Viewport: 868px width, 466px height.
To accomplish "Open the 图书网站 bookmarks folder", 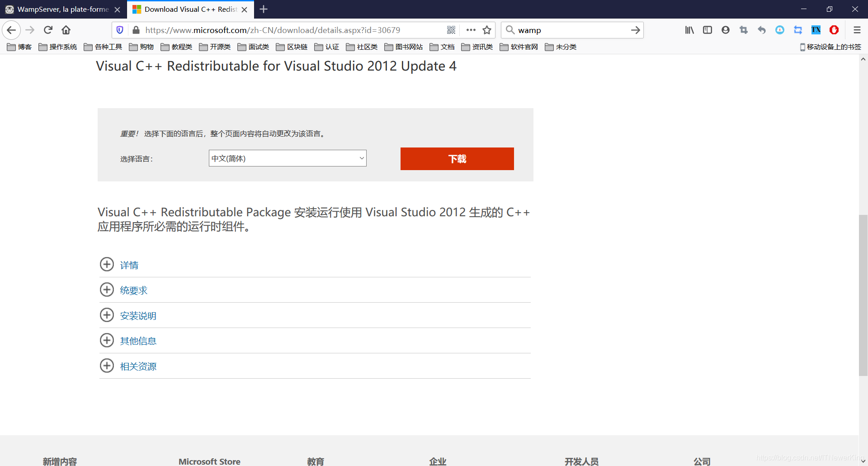I will 404,47.
